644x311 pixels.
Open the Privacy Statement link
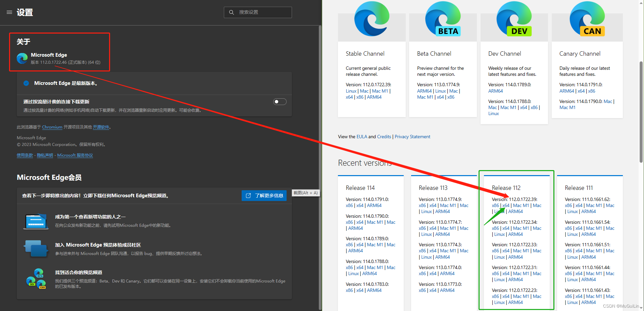pos(412,137)
